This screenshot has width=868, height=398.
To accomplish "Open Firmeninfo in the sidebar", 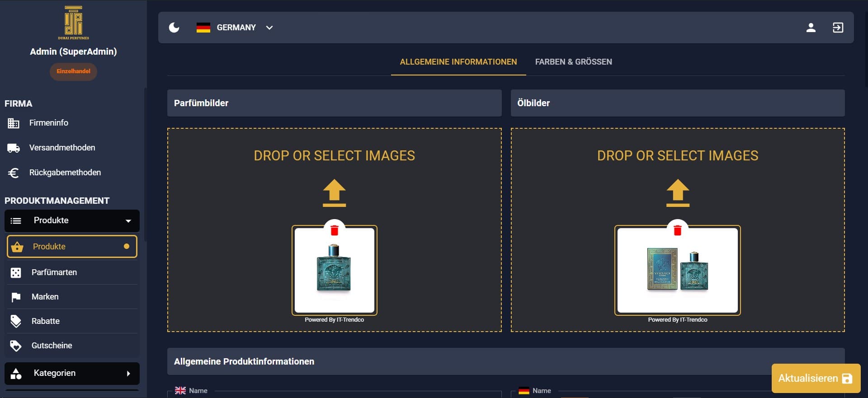I will 48,123.
